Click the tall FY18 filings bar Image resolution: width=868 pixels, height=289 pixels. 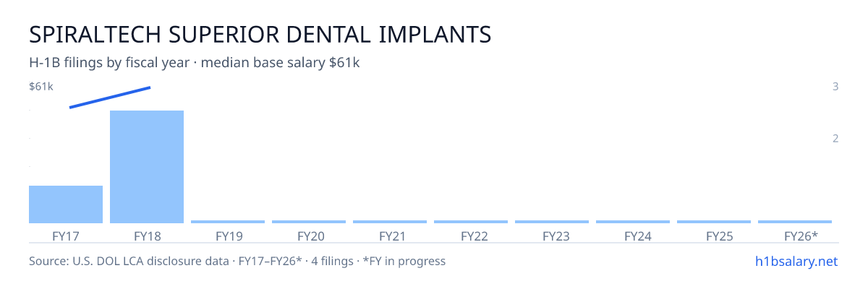(x=147, y=167)
